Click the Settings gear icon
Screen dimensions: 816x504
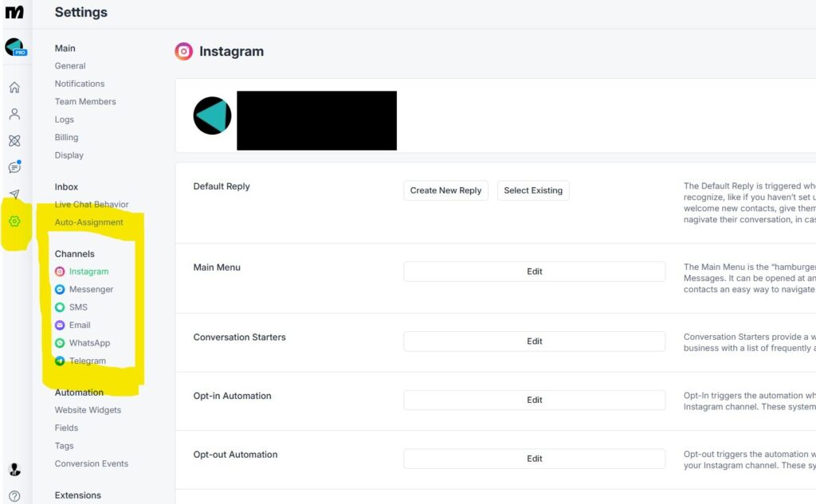(14, 221)
